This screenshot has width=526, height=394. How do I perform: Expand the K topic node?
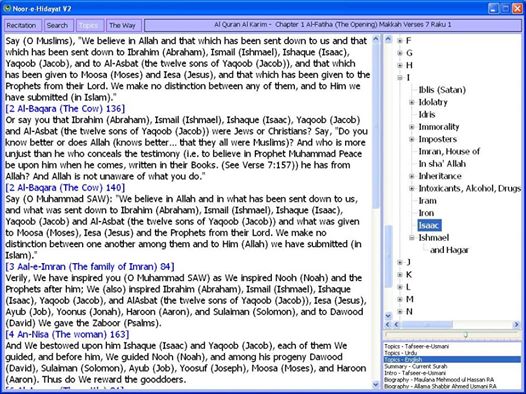[400, 275]
